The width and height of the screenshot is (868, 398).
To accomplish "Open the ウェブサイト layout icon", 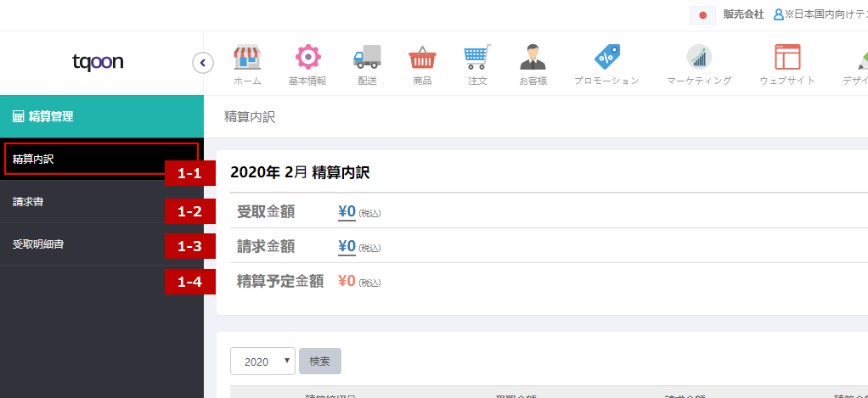I will click(x=787, y=58).
